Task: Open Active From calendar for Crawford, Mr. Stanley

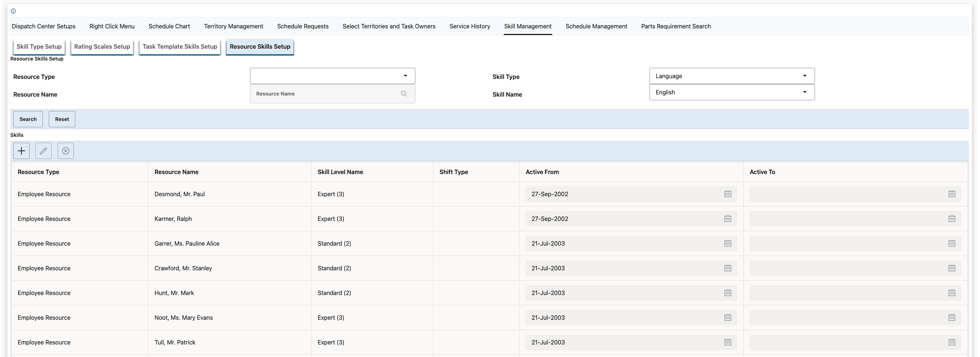Action: click(x=727, y=268)
